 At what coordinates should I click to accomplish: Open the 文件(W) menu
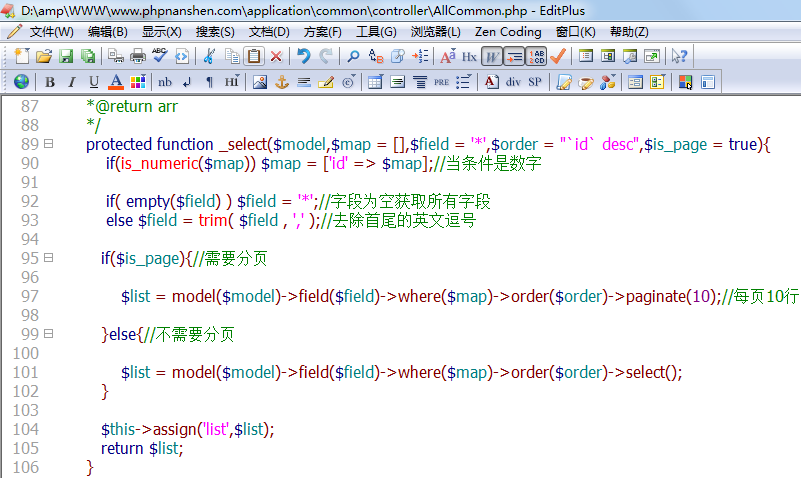[x=51, y=32]
